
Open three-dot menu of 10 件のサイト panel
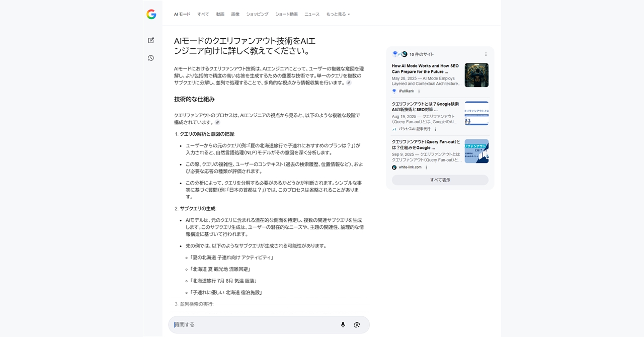(x=486, y=54)
